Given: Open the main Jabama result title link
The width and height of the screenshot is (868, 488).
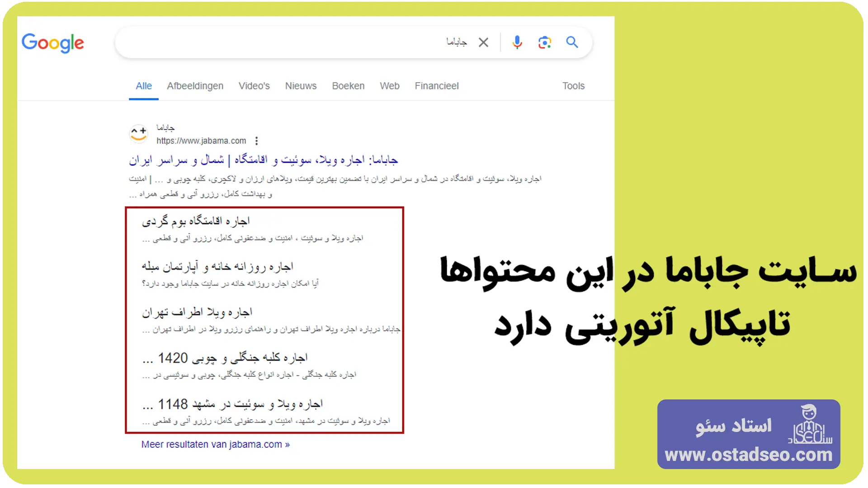Looking at the screenshot, I should pos(263,160).
